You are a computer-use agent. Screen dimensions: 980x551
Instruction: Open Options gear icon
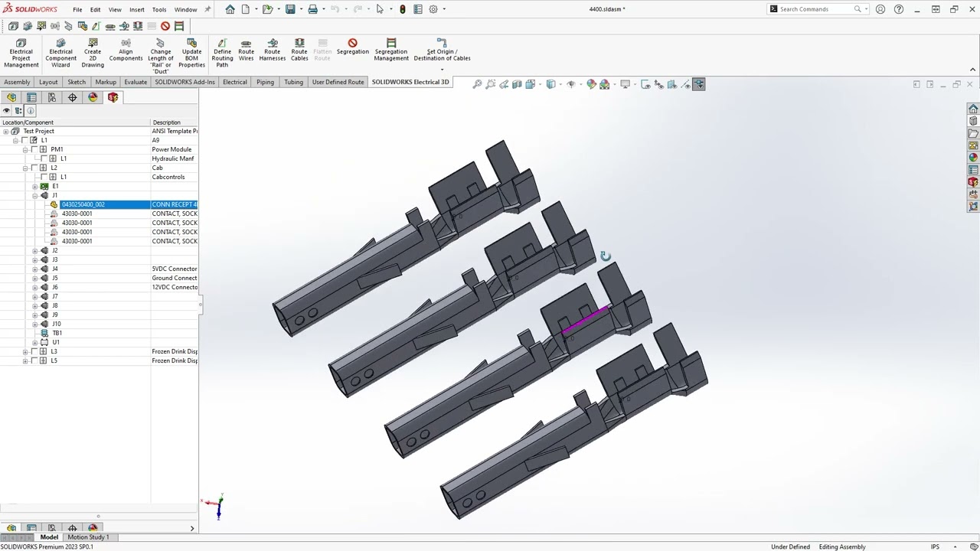pos(433,9)
